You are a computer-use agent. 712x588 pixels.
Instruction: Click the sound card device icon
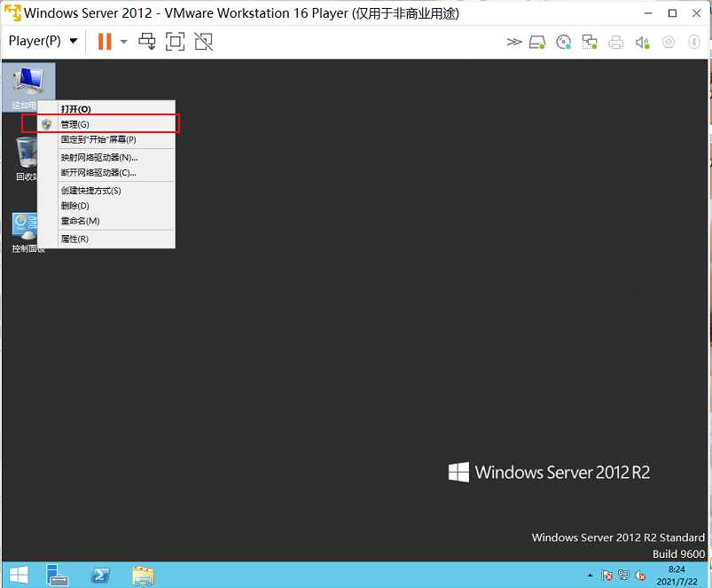(642, 41)
